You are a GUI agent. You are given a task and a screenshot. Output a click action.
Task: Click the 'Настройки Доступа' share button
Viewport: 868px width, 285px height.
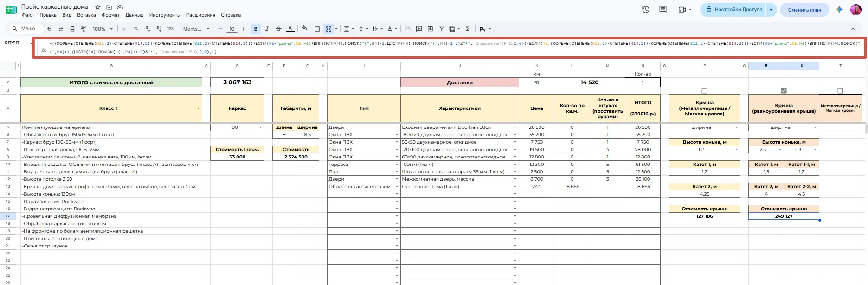[734, 9]
